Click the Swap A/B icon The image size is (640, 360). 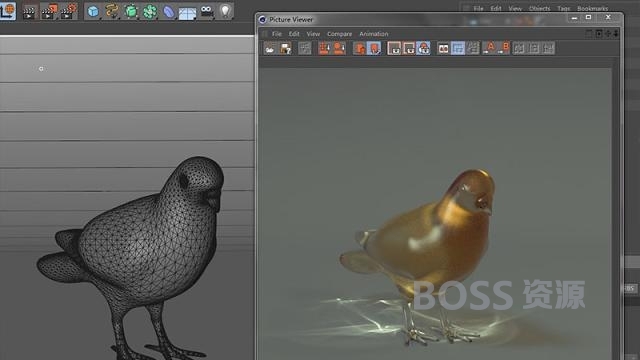click(473, 49)
